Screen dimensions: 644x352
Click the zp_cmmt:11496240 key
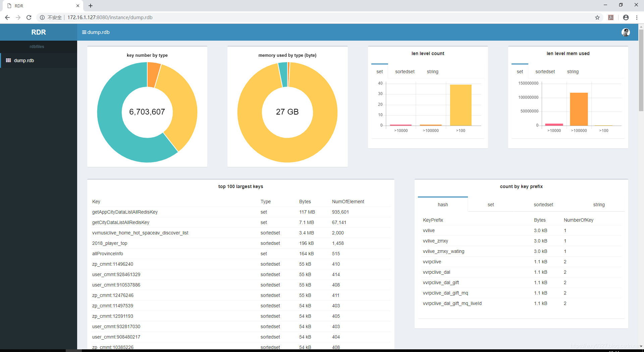(113, 264)
